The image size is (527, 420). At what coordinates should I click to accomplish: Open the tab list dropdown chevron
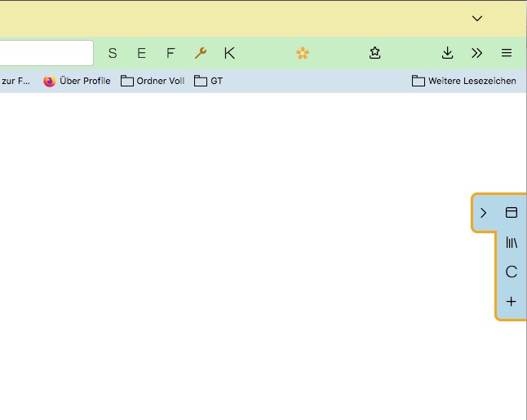click(x=477, y=19)
